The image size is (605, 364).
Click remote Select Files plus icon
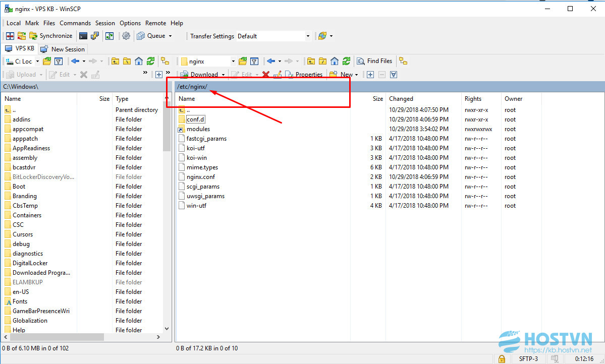tap(370, 75)
